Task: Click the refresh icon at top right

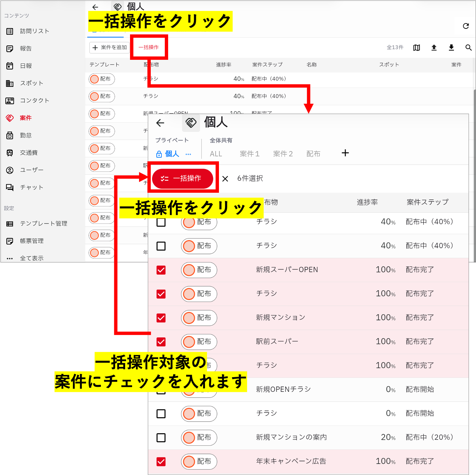Action: (x=466, y=26)
